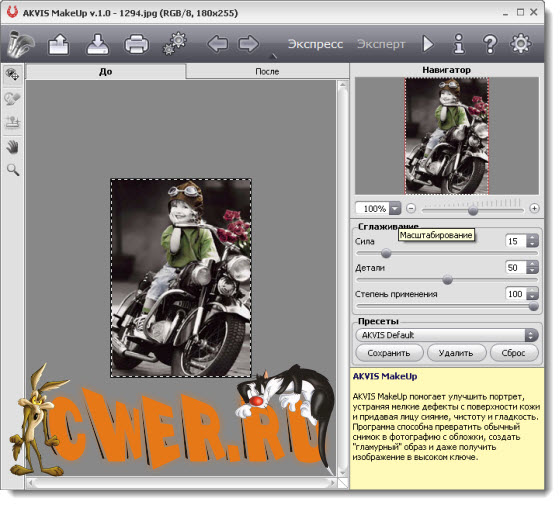Open an image with the upload icon
This screenshot has height=505, width=560.
pos(59,44)
